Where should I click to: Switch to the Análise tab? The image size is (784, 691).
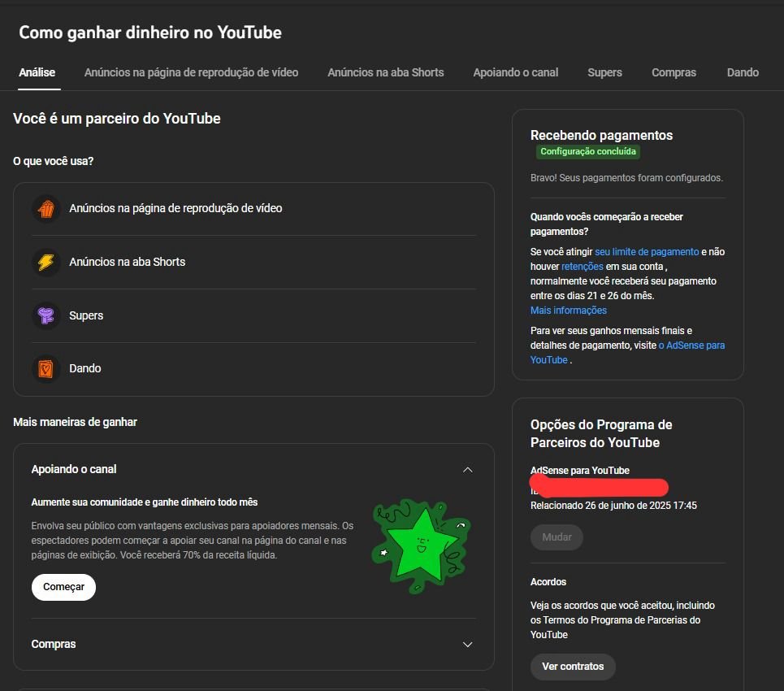click(37, 72)
